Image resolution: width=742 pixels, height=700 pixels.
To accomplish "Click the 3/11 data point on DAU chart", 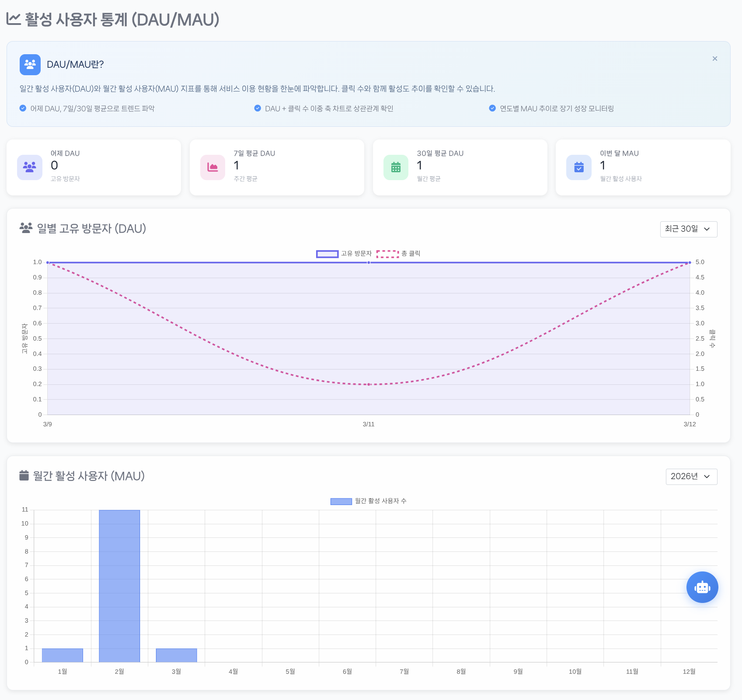I will (369, 263).
